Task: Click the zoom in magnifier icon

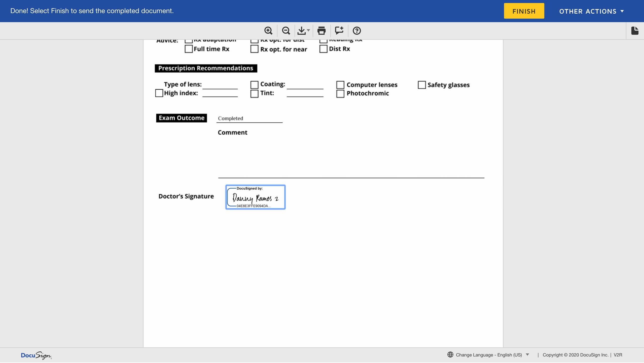Action: pos(268,31)
